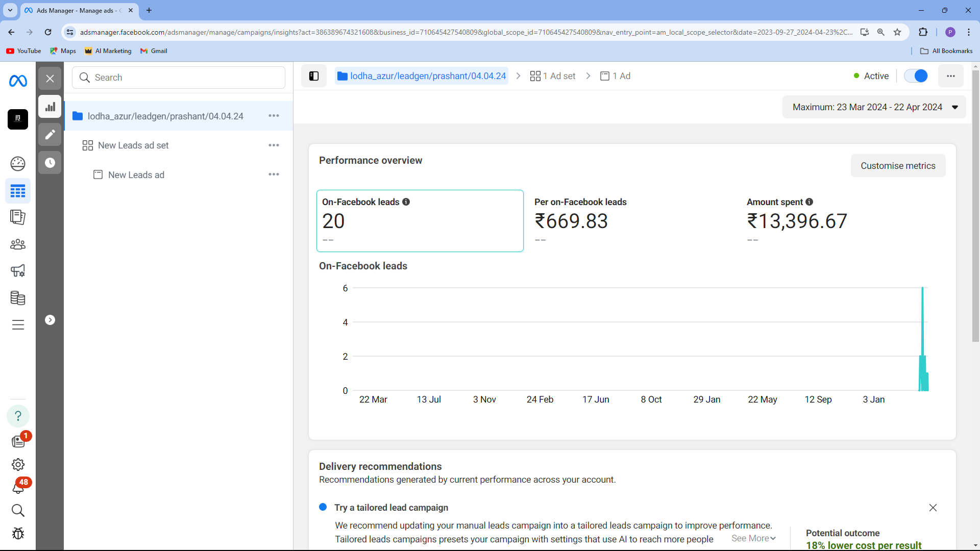This screenshot has width=980, height=551.
Task: Click the address bar URL
Action: point(465,32)
